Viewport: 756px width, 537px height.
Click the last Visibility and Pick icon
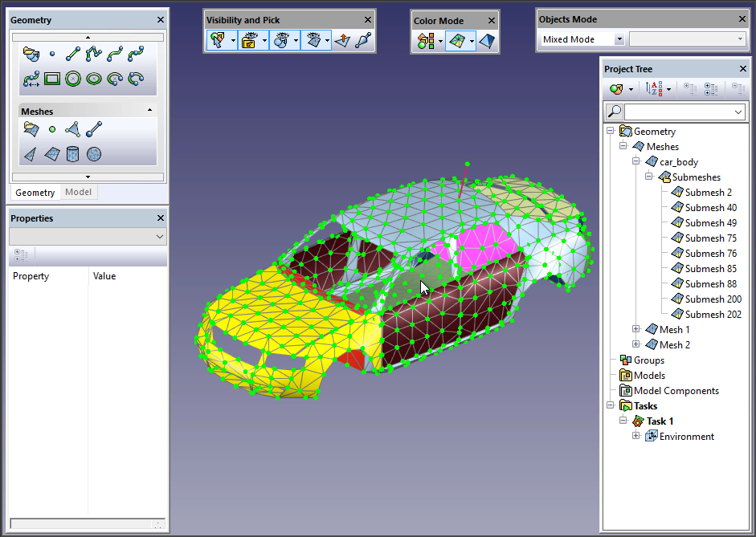pos(364,41)
